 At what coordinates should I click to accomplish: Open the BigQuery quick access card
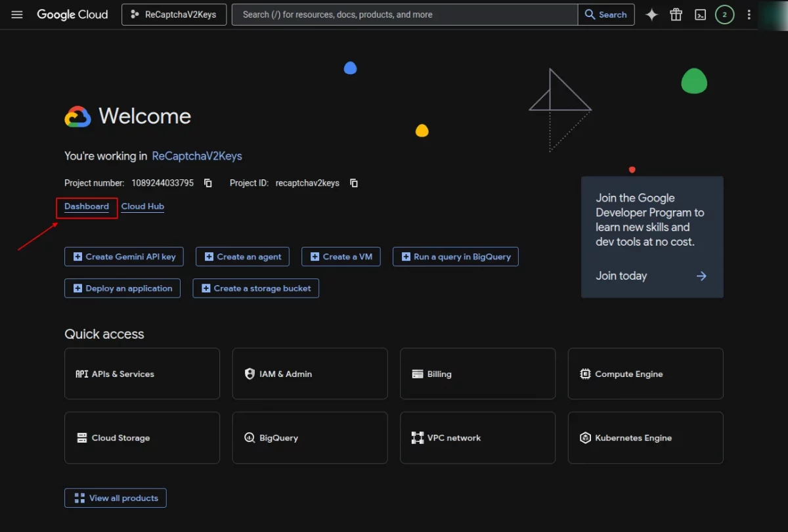(310, 437)
